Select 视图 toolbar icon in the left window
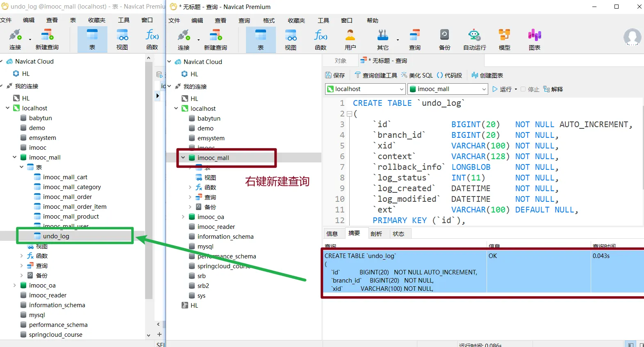The width and height of the screenshot is (644, 347). [122, 35]
